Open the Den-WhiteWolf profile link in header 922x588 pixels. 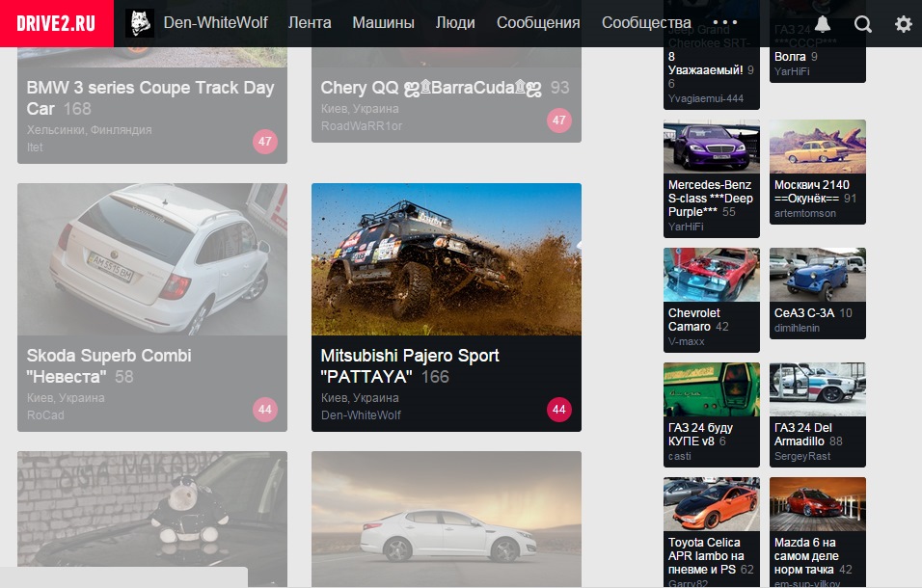pyautogui.click(x=215, y=22)
